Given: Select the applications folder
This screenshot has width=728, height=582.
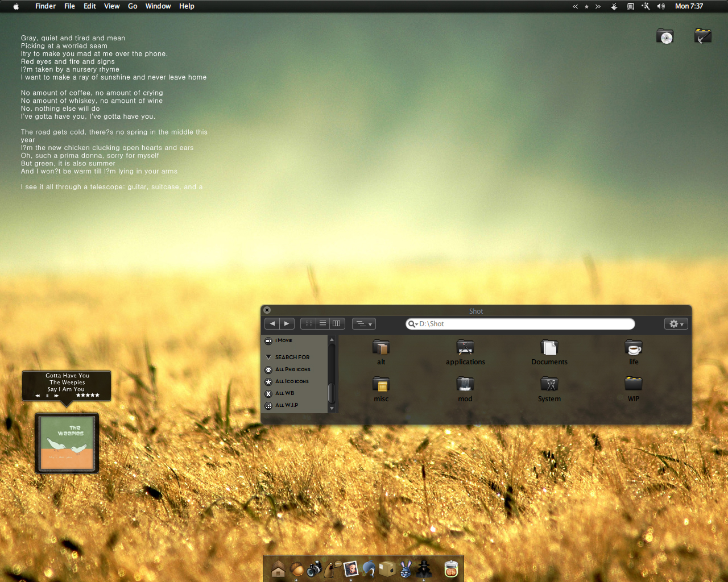Looking at the screenshot, I should (x=465, y=352).
